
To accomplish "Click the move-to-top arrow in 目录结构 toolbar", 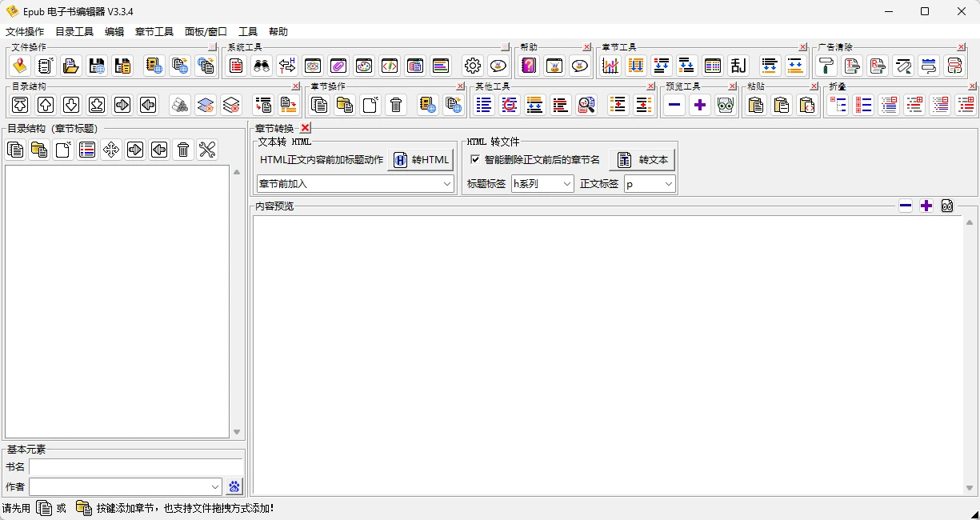I will tap(20, 105).
